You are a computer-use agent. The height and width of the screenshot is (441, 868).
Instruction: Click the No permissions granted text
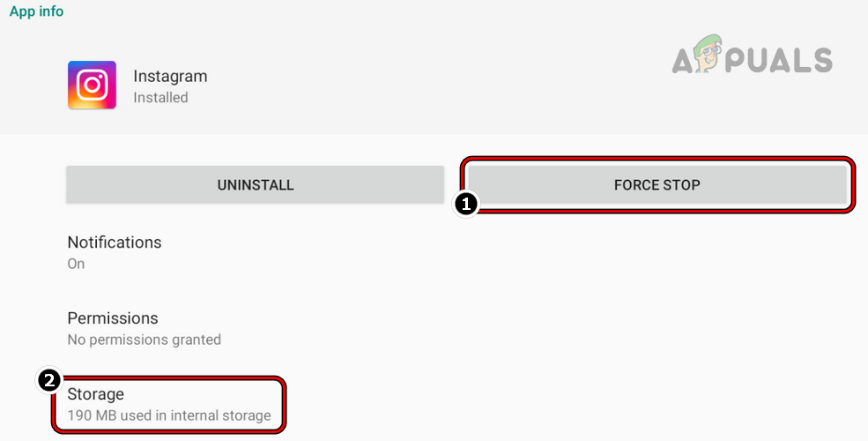(145, 340)
